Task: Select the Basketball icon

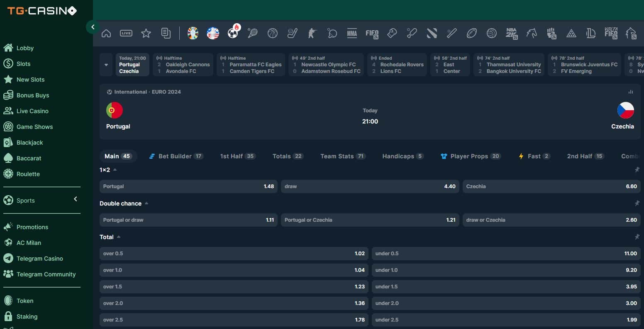Action: point(273,33)
